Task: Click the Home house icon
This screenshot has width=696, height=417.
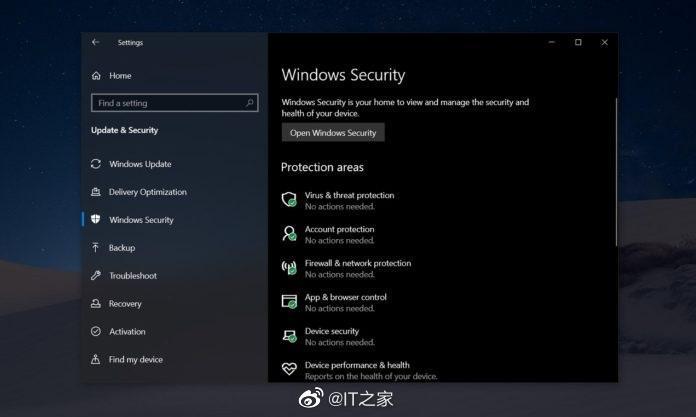Action: pos(96,75)
